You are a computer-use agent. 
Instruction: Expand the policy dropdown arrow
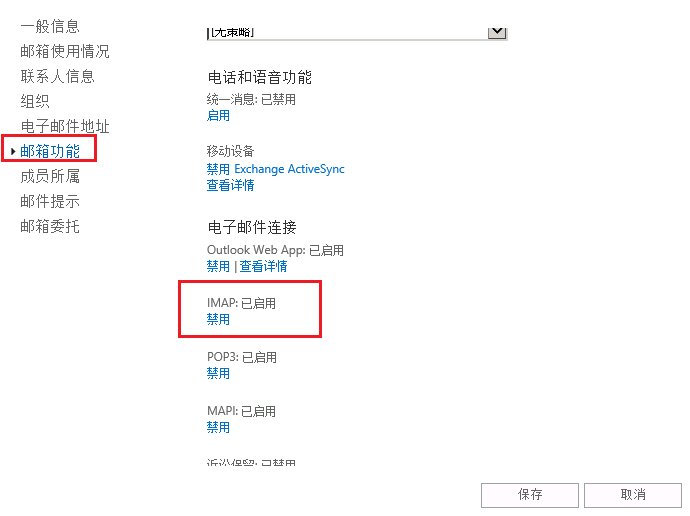[x=497, y=32]
